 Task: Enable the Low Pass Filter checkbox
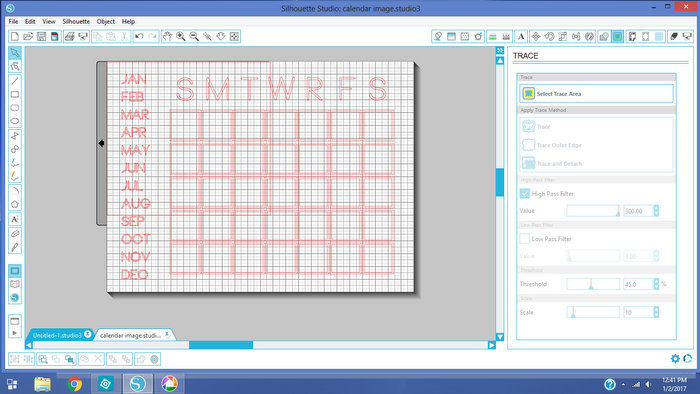pyautogui.click(x=525, y=239)
